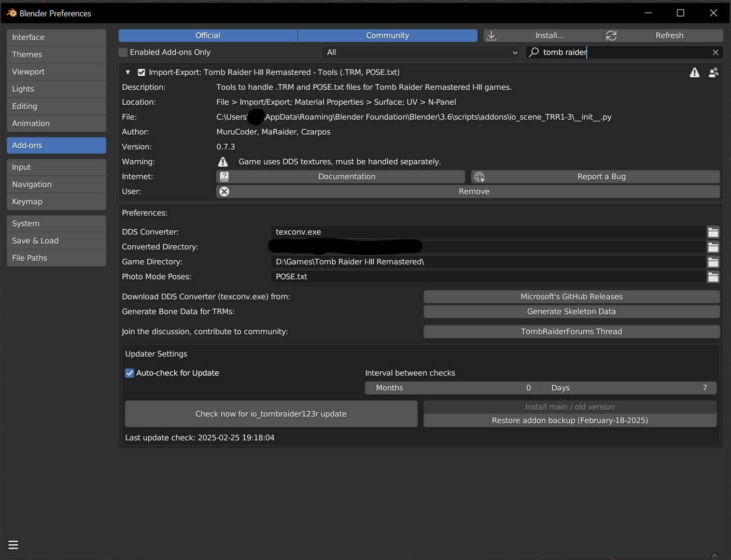
Task: Click the Report a Bug globe icon
Action: (480, 177)
